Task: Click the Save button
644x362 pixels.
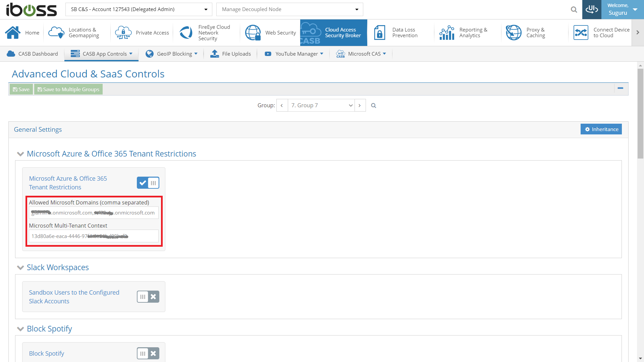Action: [x=21, y=89]
